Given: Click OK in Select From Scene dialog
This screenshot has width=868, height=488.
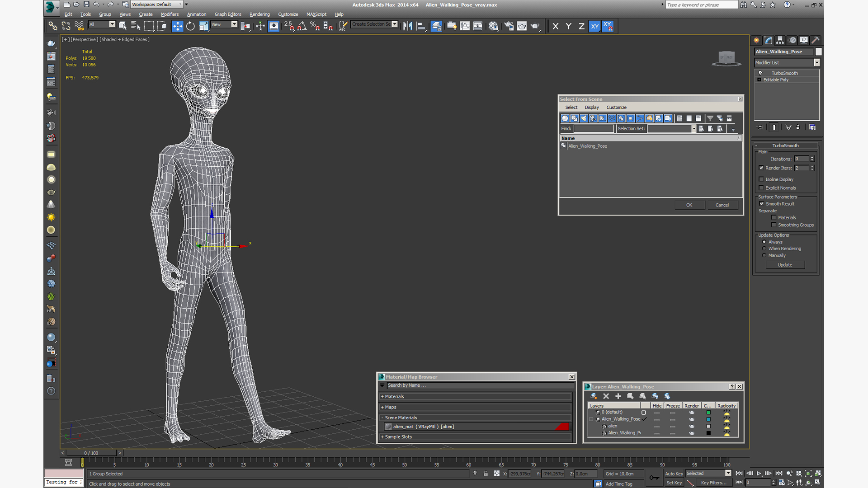Looking at the screenshot, I should point(689,205).
